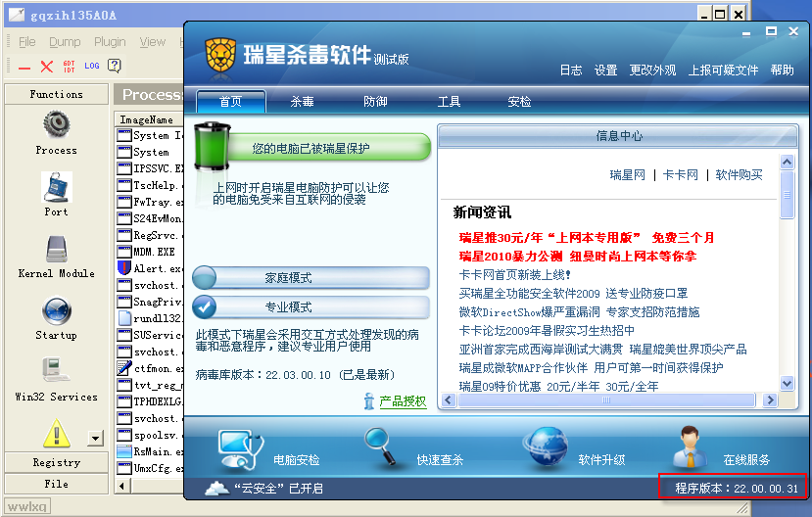Click the Rising lion shield logo
Viewport: 812px width, 517px height.
coord(220,54)
